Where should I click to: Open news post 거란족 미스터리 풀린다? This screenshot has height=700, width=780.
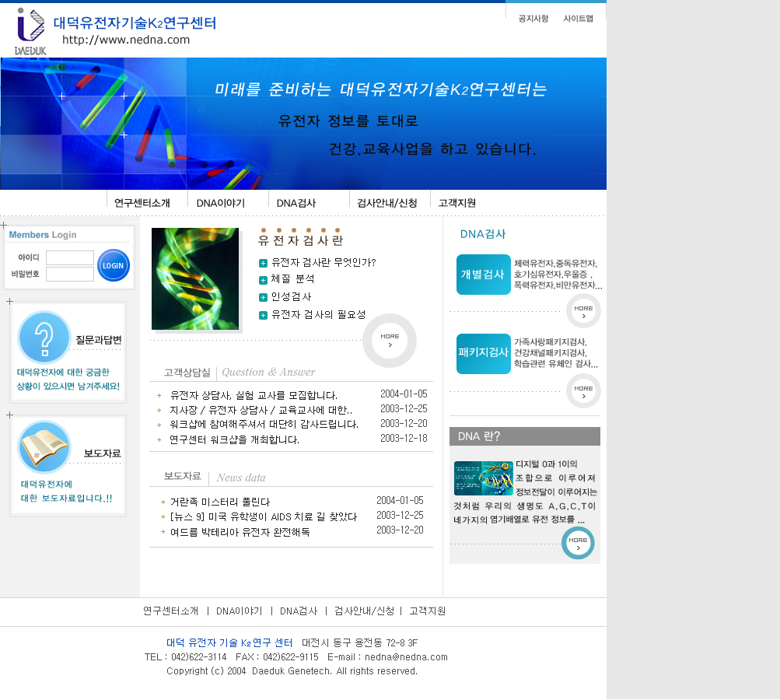click(x=219, y=502)
